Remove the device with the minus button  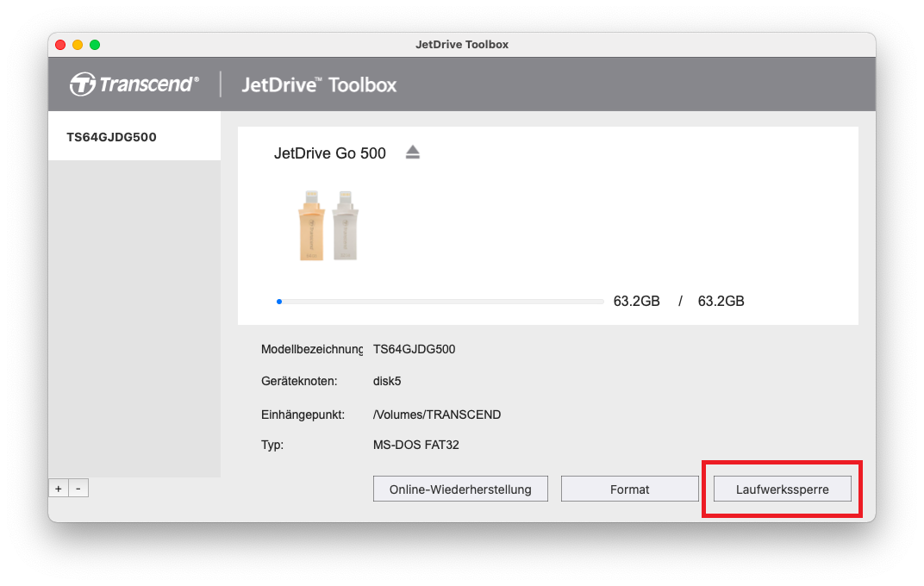pos(78,489)
